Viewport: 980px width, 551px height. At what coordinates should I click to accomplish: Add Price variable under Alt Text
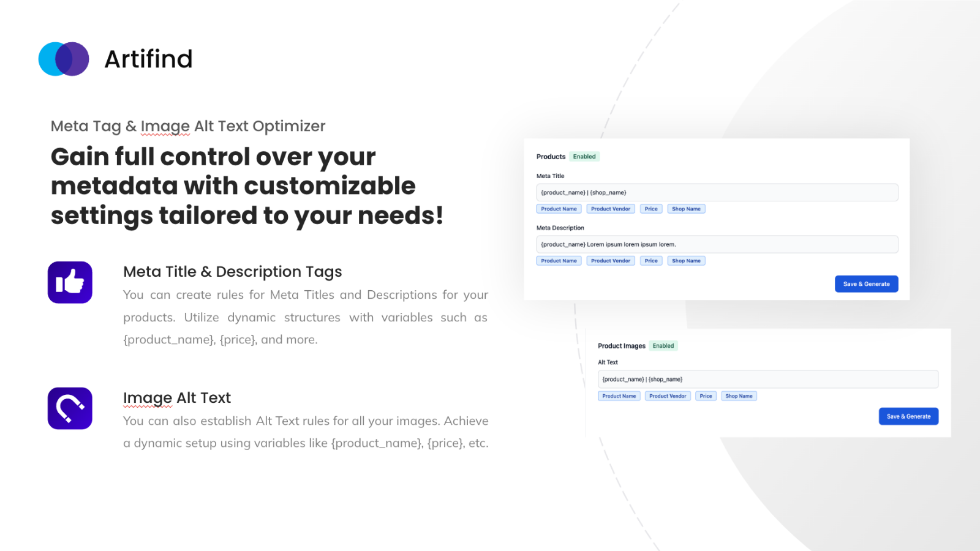[706, 396]
